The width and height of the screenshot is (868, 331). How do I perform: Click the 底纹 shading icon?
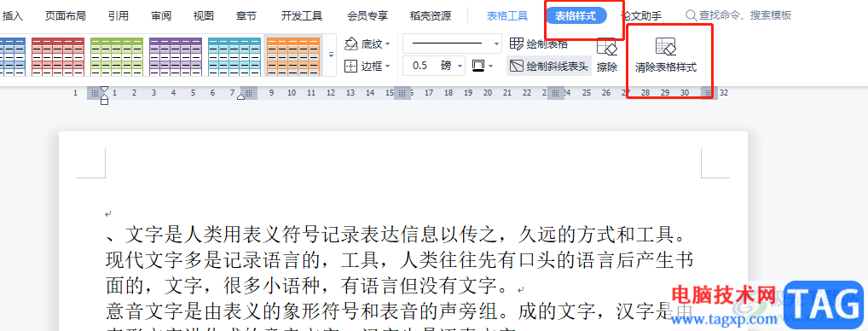351,44
